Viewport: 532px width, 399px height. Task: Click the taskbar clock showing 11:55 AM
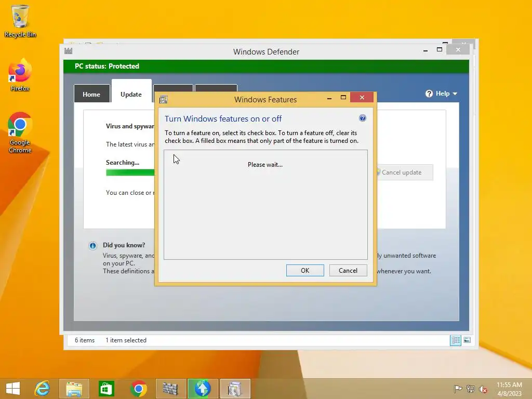(509, 389)
